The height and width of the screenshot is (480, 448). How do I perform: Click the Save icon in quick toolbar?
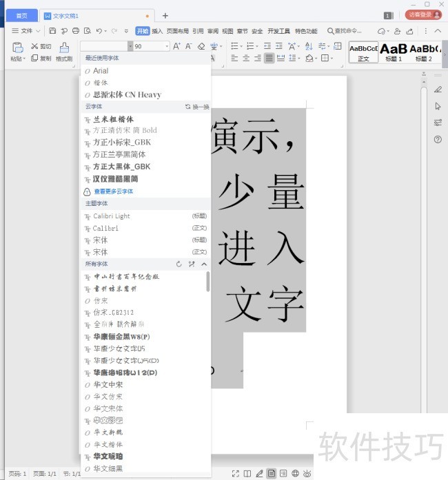pyautogui.click(x=52, y=31)
